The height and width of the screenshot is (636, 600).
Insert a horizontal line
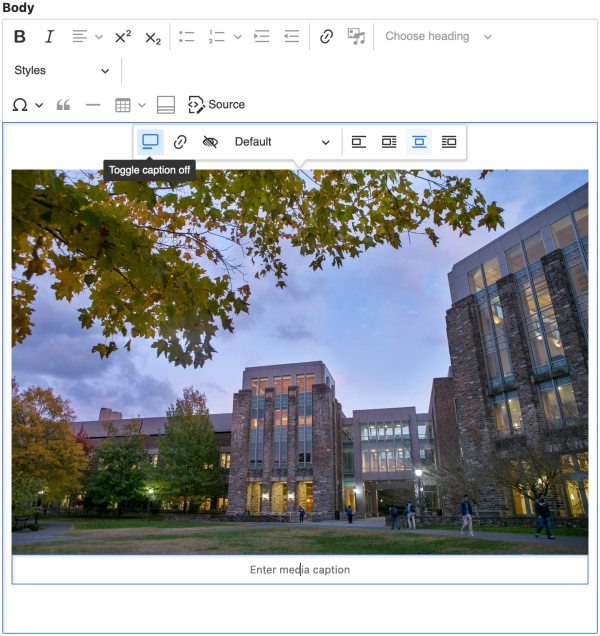[93, 105]
